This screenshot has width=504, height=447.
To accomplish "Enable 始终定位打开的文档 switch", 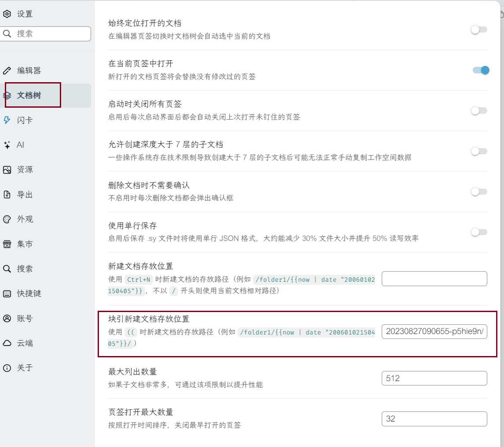I will pos(479,29).
